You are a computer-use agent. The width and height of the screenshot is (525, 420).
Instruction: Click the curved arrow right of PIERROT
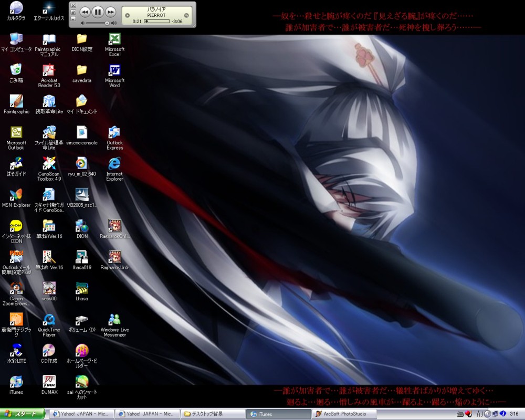click(x=186, y=15)
